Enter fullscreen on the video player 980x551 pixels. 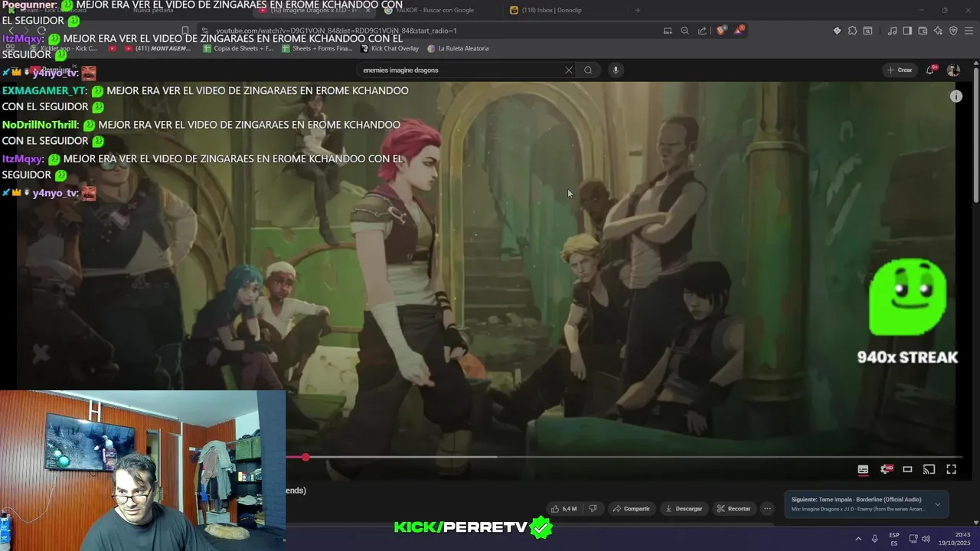[x=952, y=469]
